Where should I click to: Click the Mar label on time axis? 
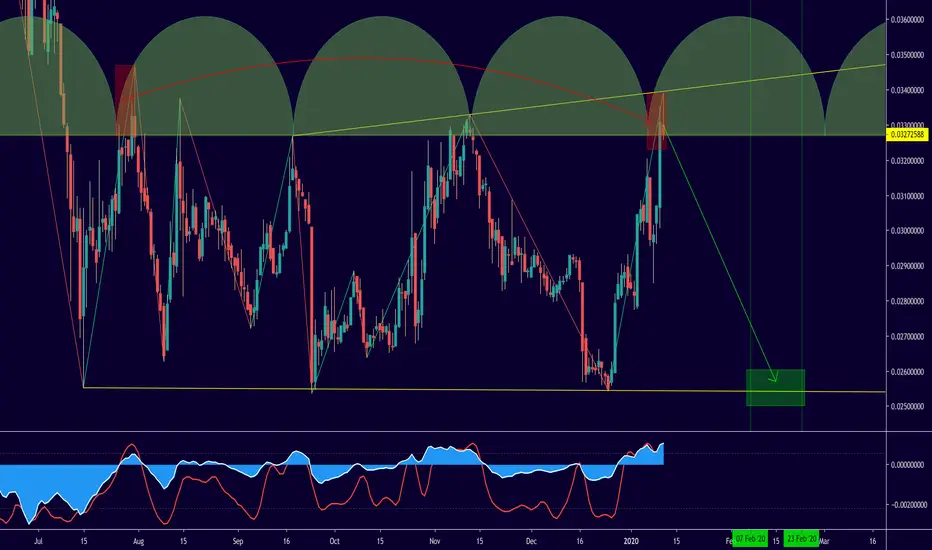[824, 541]
